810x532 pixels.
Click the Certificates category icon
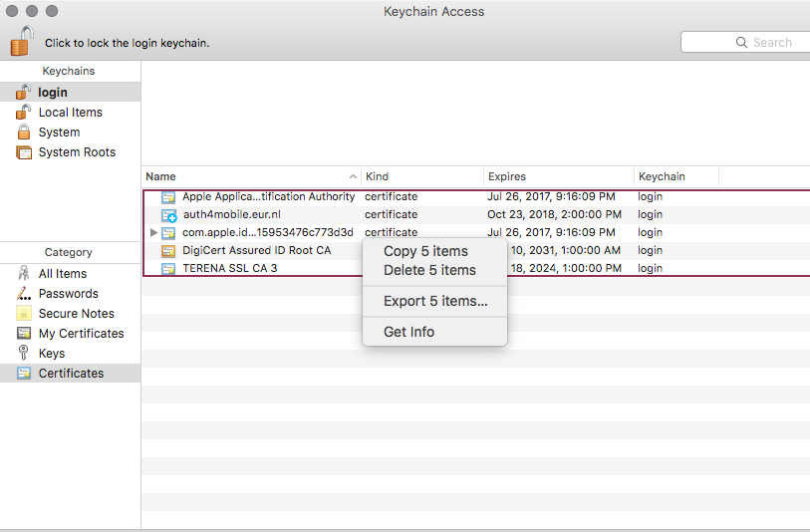24,373
